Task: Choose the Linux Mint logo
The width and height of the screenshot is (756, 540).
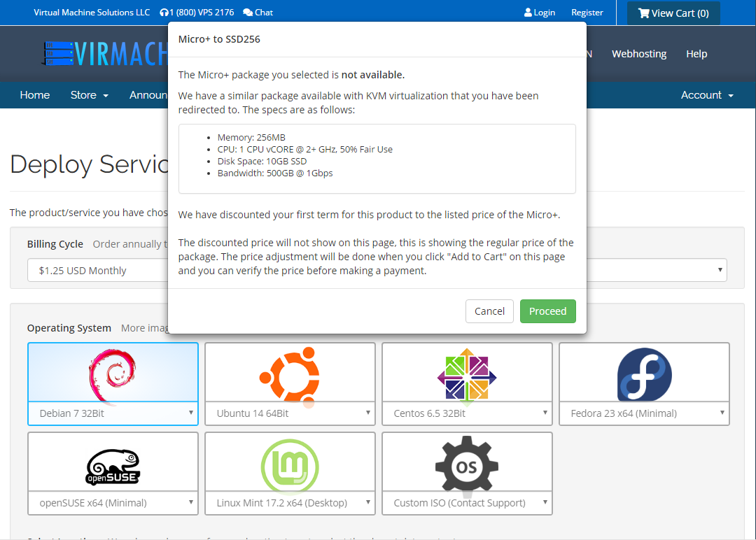Action: 290,466
